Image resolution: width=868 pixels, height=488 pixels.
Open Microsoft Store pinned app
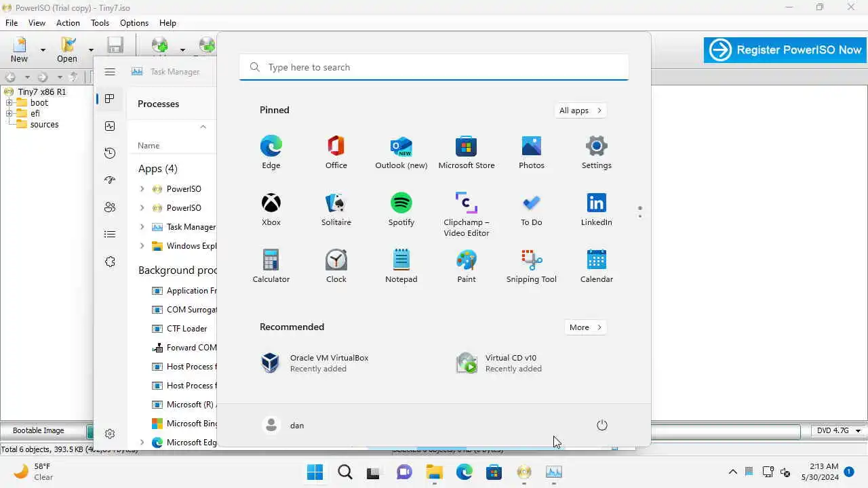pyautogui.click(x=466, y=152)
